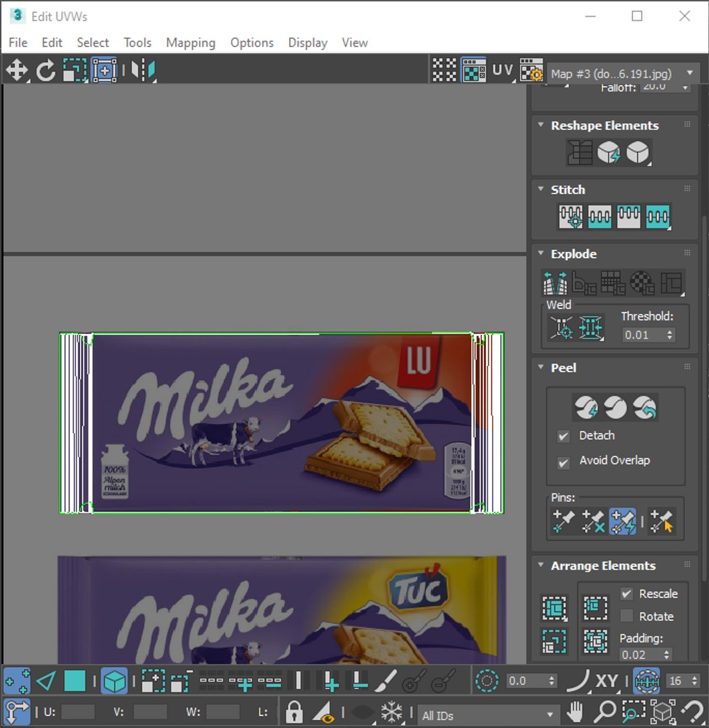Click Stitch to Target icon
The height and width of the screenshot is (728, 709).
pos(571,217)
